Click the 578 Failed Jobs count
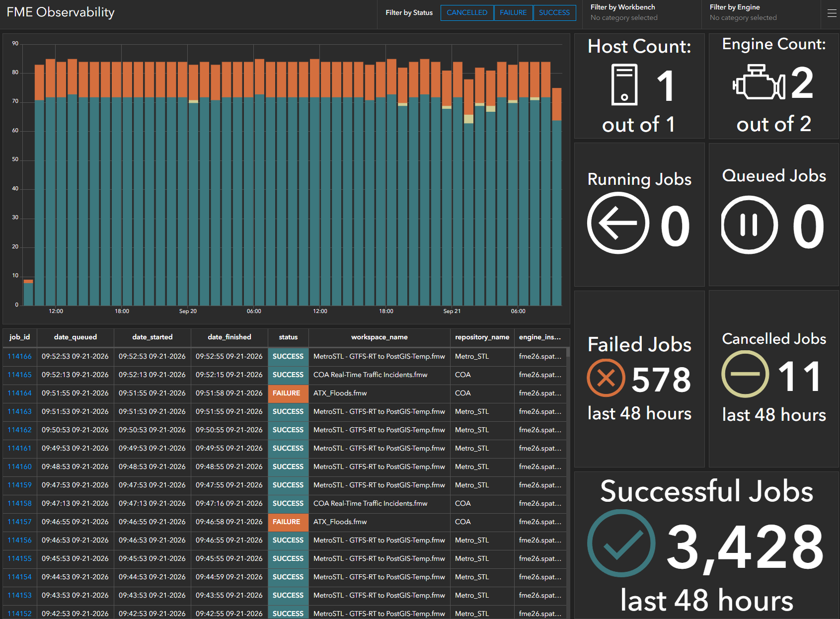Viewport: 840px width, 619px height. click(661, 380)
